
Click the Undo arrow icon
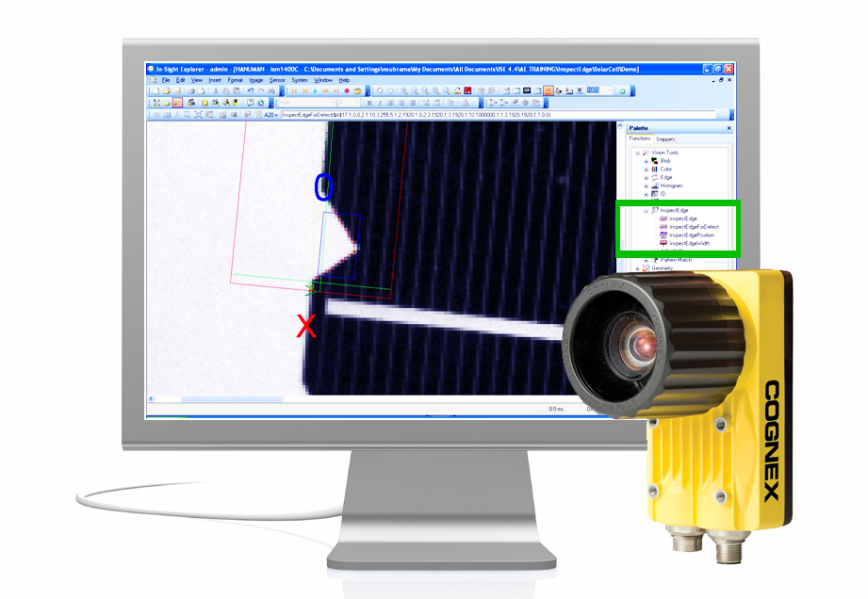tap(250, 90)
